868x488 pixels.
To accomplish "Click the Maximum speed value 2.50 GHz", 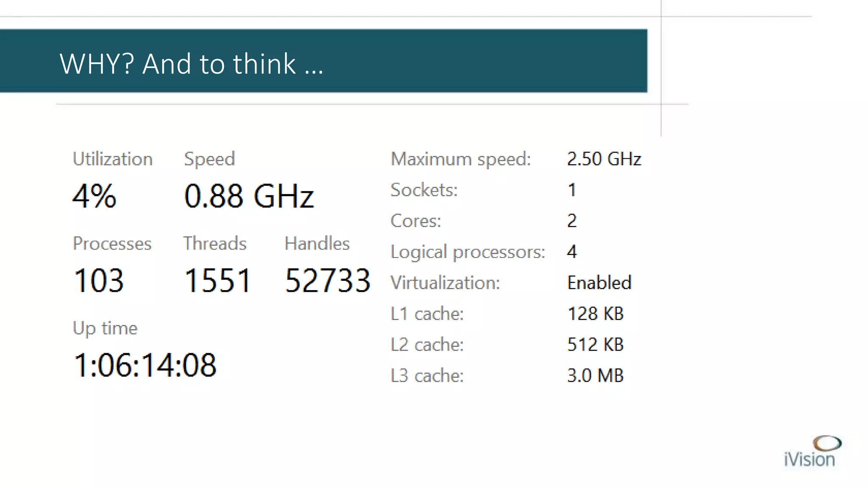I will 604,159.
